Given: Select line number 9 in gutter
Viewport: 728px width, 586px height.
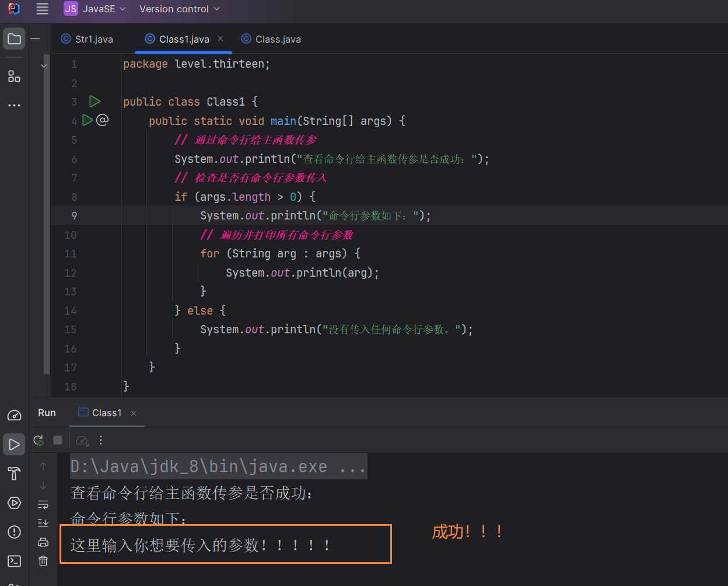Looking at the screenshot, I should (x=74, y=215).
